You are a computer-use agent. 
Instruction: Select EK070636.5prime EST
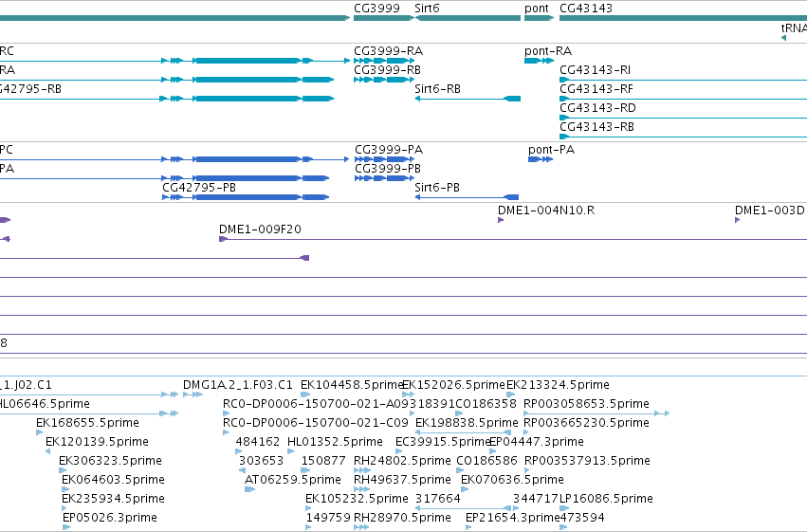[x=512, y=480]
